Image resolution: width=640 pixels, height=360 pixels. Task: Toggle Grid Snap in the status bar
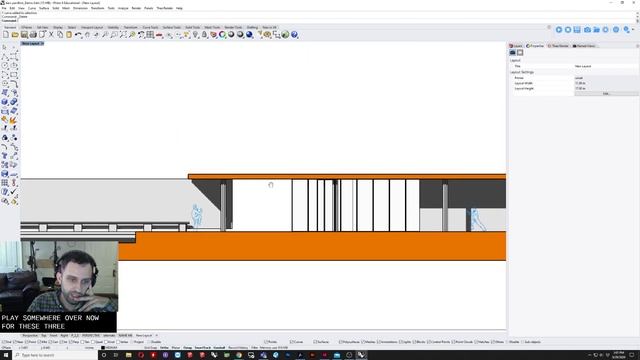pyautogui.click(x=150, y=348)
